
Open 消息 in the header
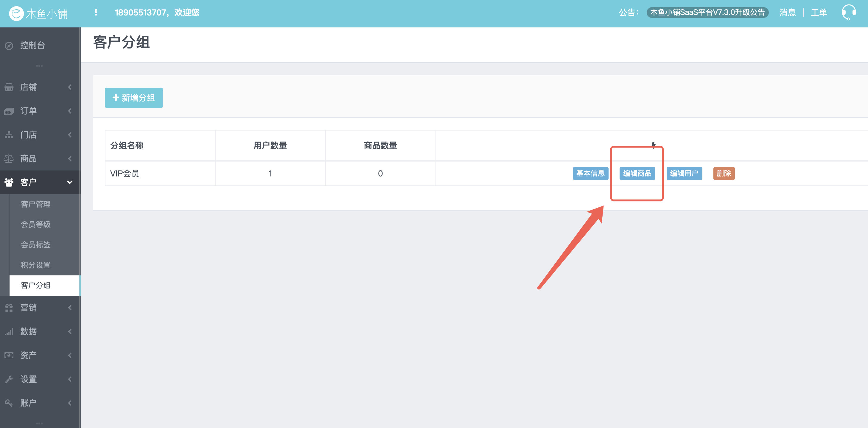pos(788,13)
